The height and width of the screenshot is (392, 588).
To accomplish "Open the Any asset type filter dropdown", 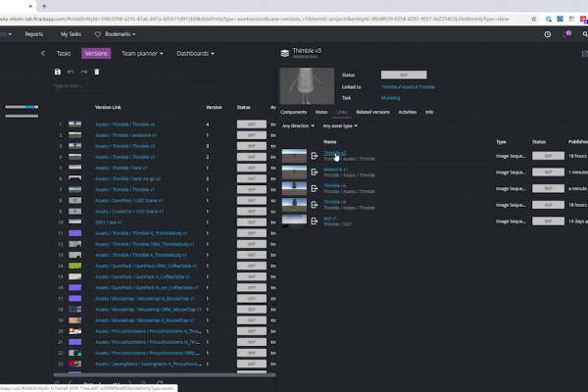I will (x=340, y=125).
